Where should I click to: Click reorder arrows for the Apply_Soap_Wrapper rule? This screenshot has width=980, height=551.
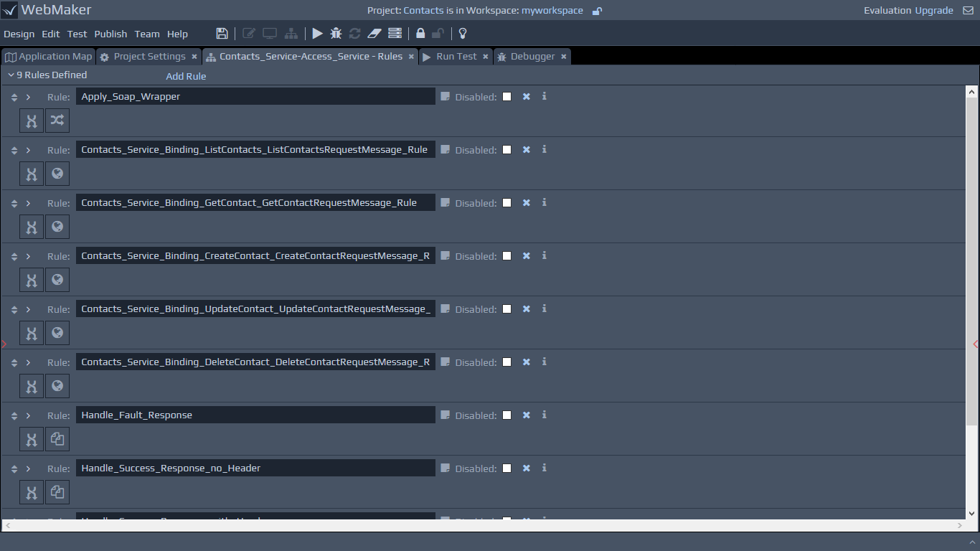click(x=14, y=97)
